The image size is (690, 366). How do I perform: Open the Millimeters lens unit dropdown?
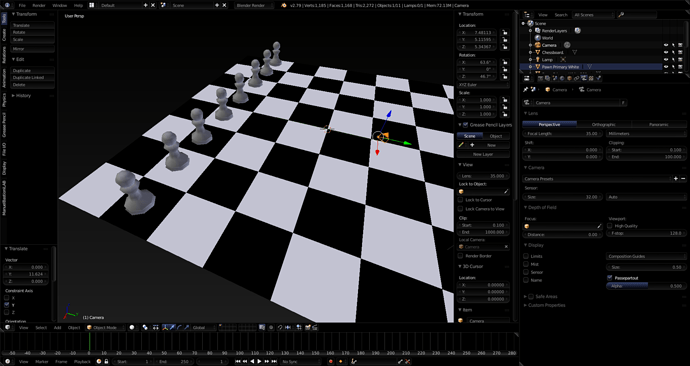pos(646,133)
